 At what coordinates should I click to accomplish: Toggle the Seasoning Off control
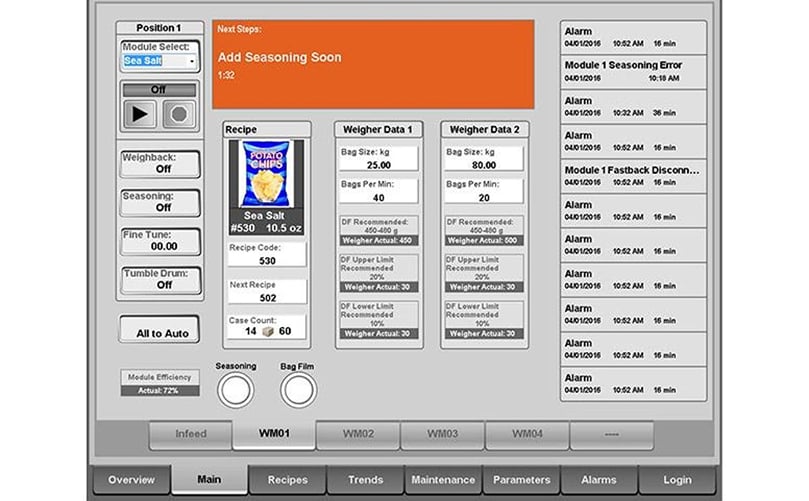click(x=160, y=202)
